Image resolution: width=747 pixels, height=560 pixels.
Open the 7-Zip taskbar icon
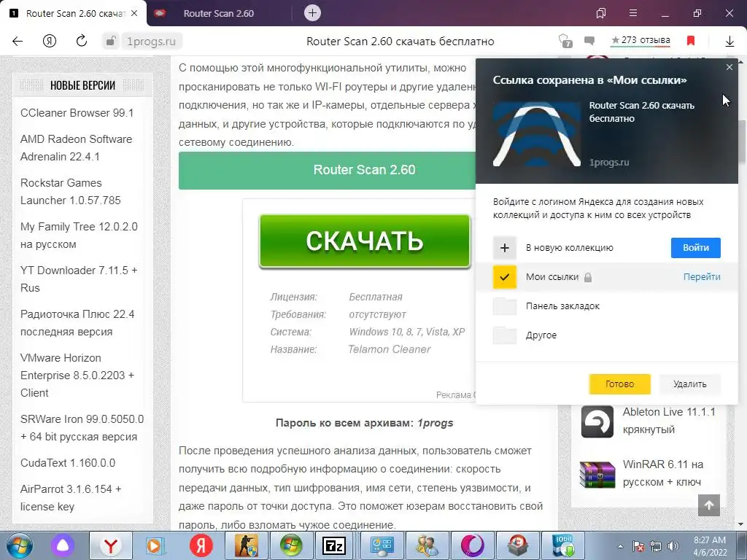click(x=334, y=545)
